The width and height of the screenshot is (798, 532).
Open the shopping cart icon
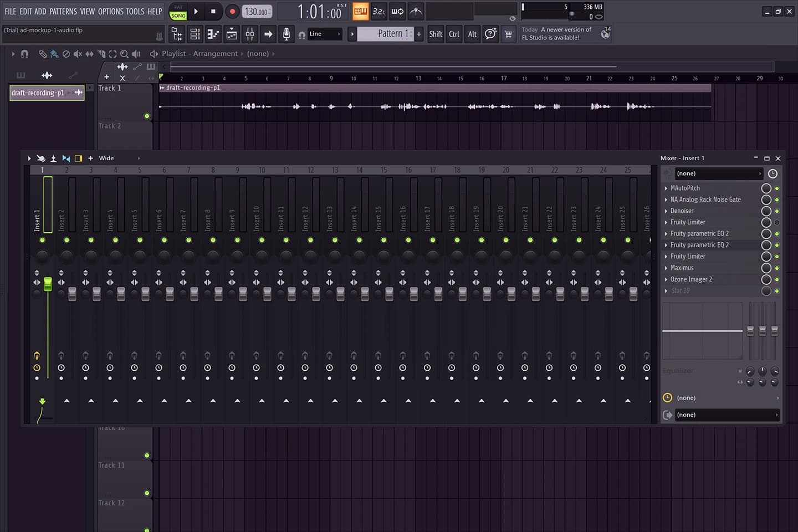tap(508, 34)
